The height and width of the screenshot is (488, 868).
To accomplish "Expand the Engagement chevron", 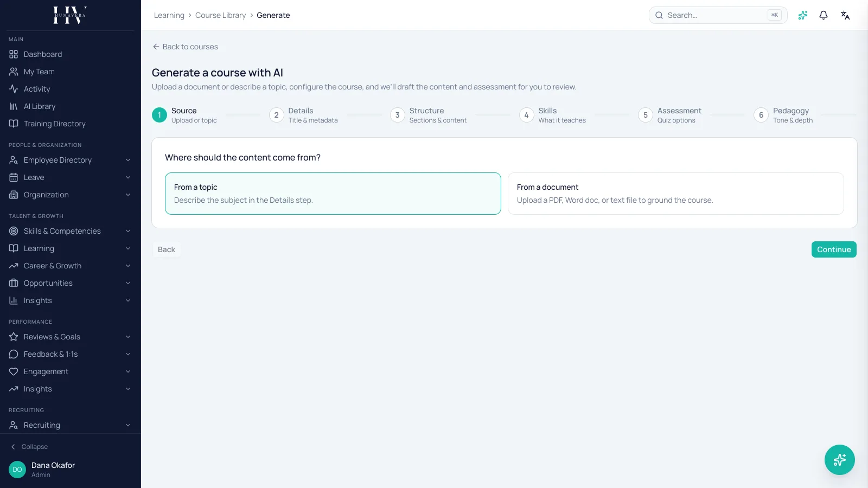I will (x=128, y=371).
